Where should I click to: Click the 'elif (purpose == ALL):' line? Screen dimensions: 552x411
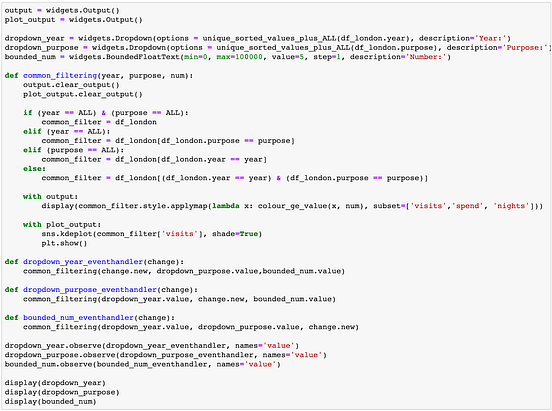pyautogui.click(x=74, y=150)
